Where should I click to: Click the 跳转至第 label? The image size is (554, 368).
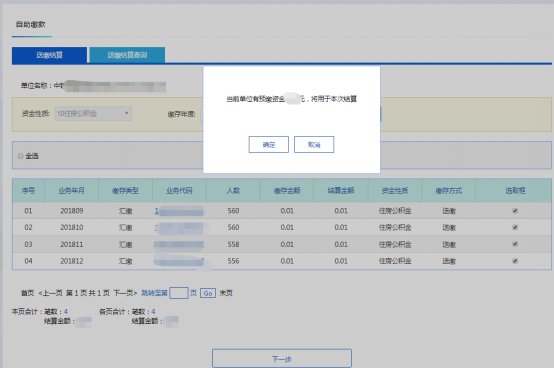click(154, 293)
